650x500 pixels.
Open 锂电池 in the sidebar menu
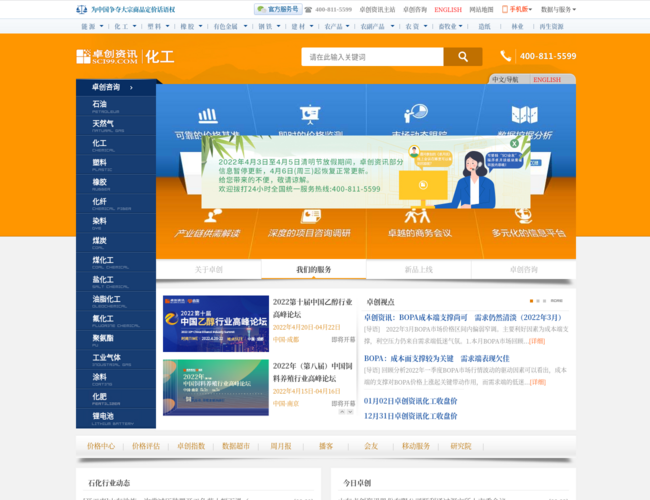coord(116,418)
